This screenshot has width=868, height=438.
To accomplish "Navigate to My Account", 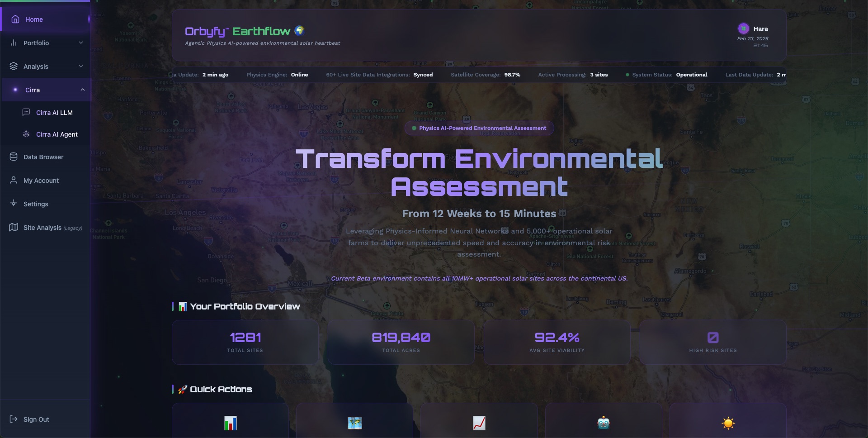I will (x=41, y=180).
